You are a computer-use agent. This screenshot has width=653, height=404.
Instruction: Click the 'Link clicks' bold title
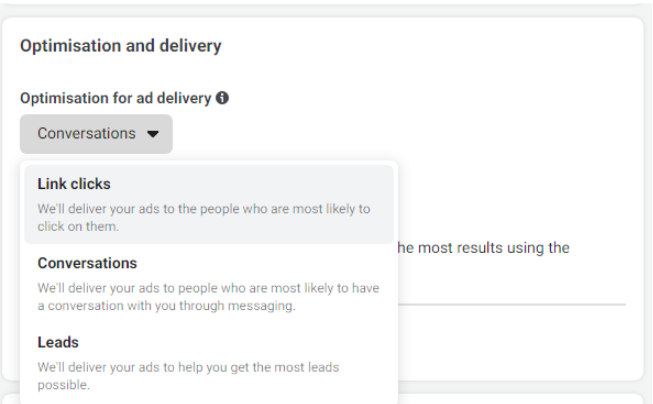pos(74,184)
